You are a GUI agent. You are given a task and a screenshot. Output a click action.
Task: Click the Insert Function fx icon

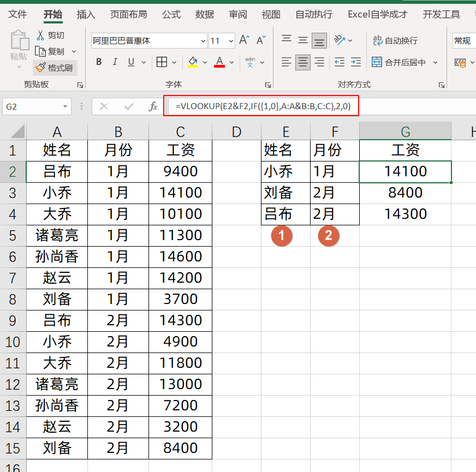(x=153, y=106)
